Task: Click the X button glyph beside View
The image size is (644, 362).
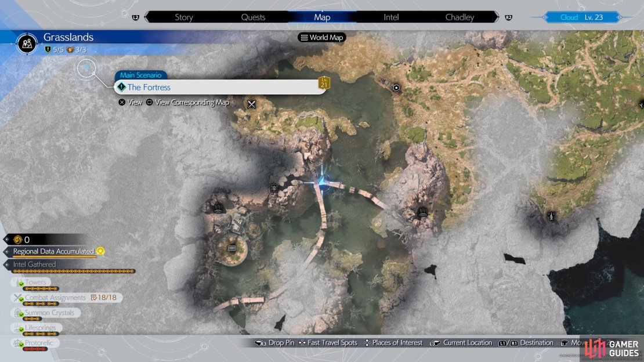Action: point(122,102)
